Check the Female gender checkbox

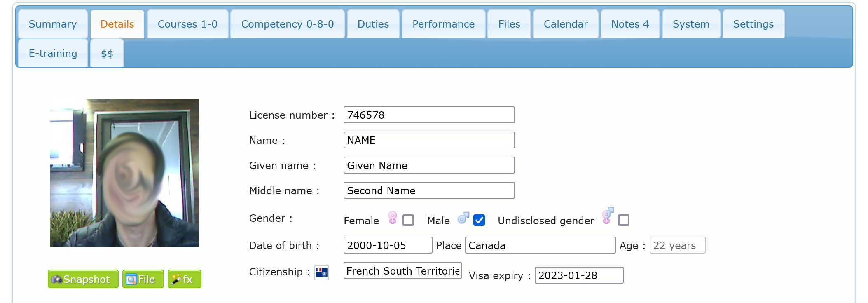(x=408, y=220)
